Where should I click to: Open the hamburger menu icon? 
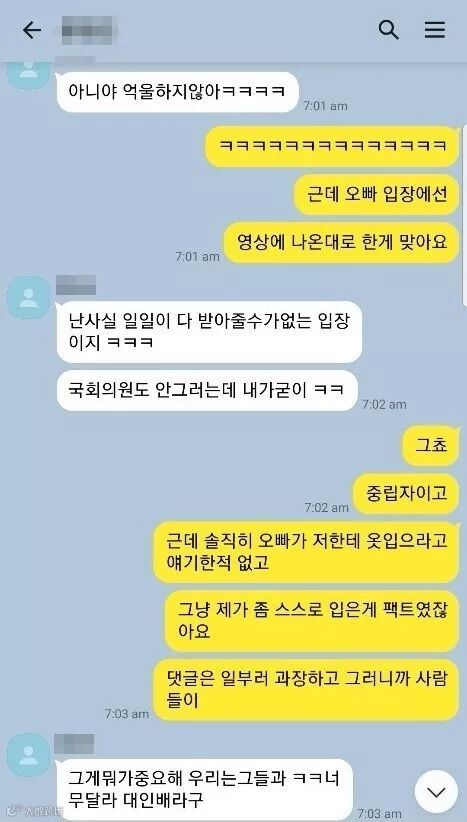[435, 30]
